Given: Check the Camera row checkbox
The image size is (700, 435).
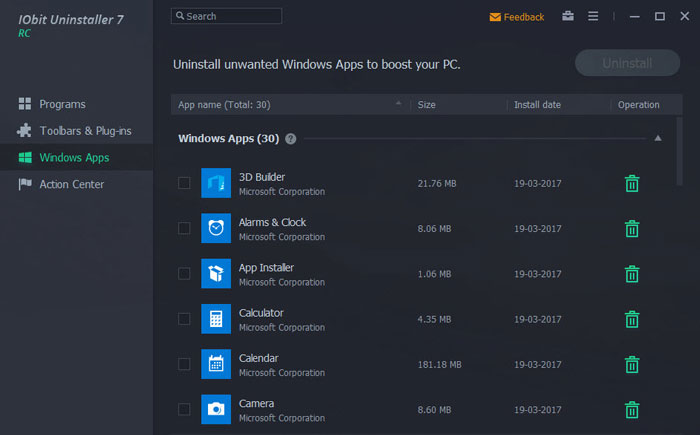Looking at the screenshot, I should click(184, 409).
